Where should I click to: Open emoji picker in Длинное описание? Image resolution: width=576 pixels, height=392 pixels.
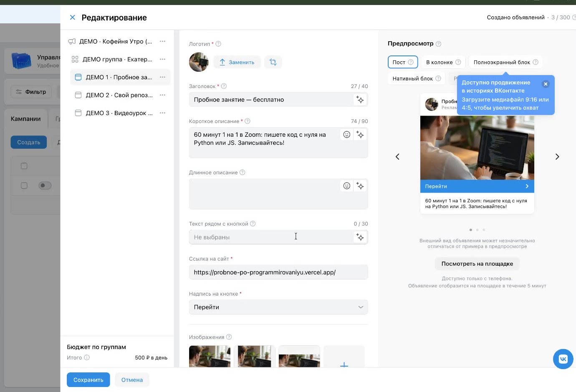[x=347, y=186]
